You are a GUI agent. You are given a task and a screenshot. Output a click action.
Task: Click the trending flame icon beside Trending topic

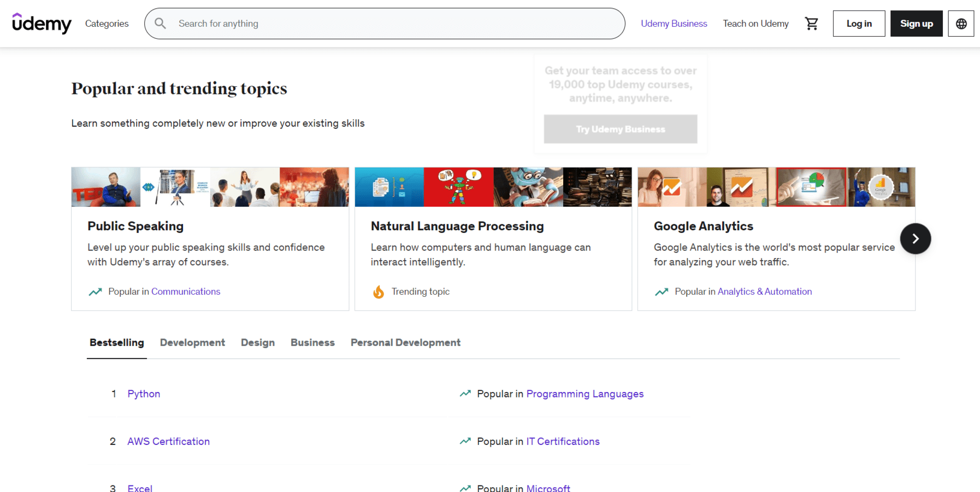[379, 291]
